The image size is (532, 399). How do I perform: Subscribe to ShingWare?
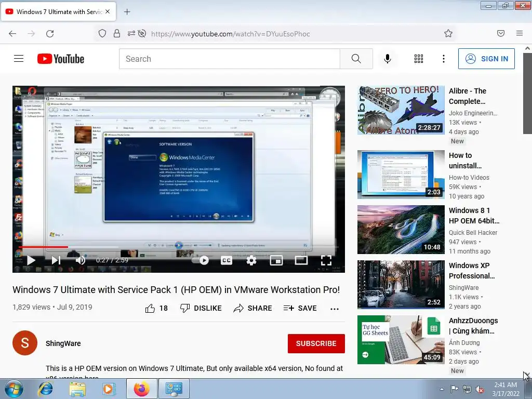[x=316, y=343]
